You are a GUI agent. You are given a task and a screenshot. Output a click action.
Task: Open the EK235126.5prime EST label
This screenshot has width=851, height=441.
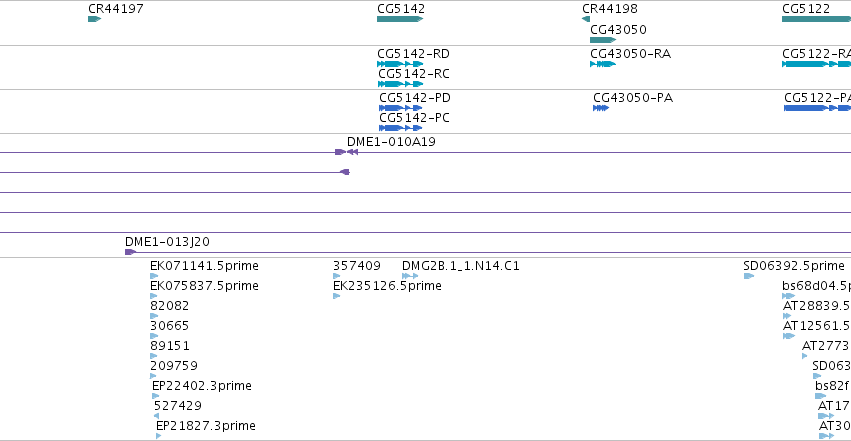pyautogui.click(x=387, y=286)
